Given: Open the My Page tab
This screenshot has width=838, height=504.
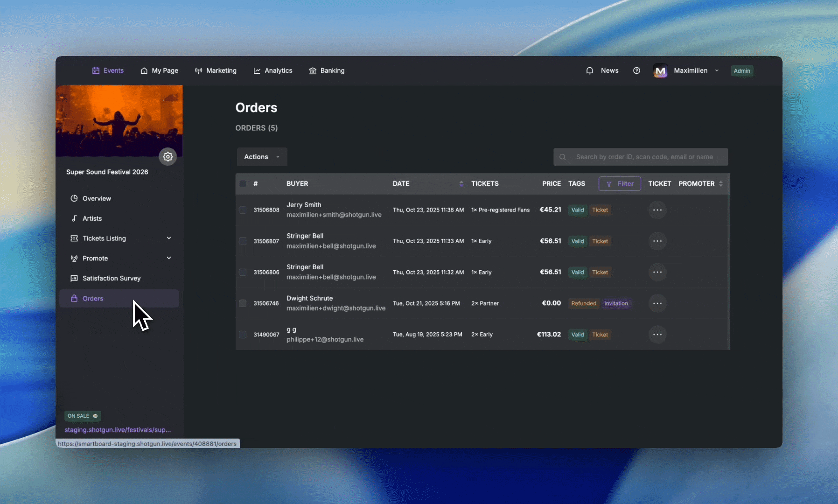Looking at the screenshot, I should 159,70.
